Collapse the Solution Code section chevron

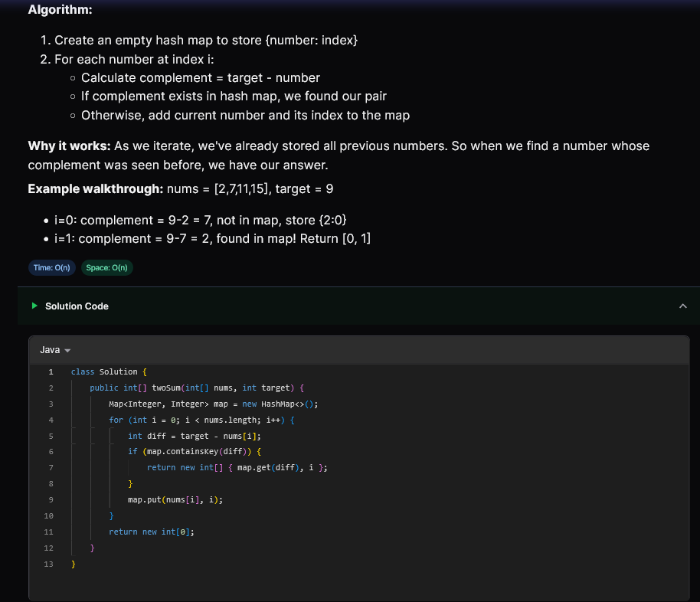tap(682, 306)
